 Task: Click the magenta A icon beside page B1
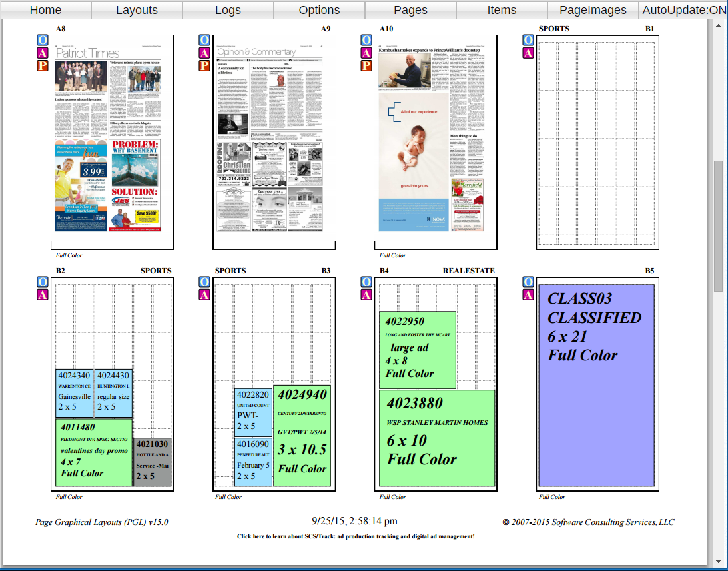coord(528,53)
